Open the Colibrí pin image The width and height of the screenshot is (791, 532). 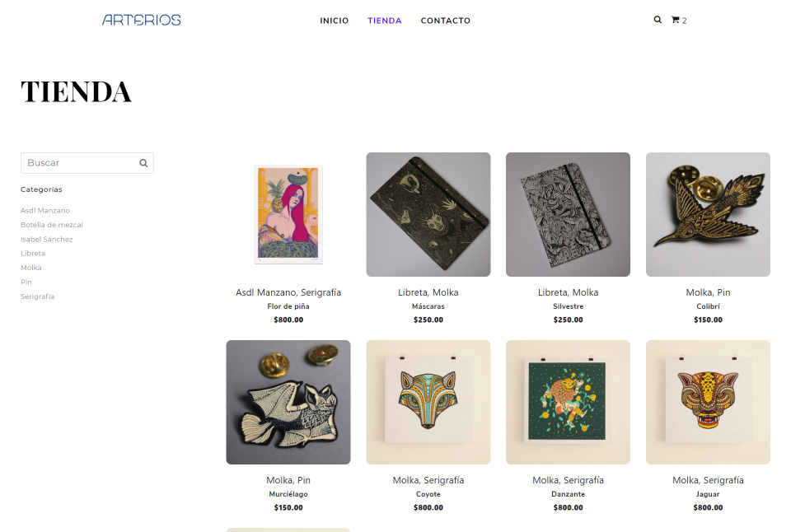point(708,214)
